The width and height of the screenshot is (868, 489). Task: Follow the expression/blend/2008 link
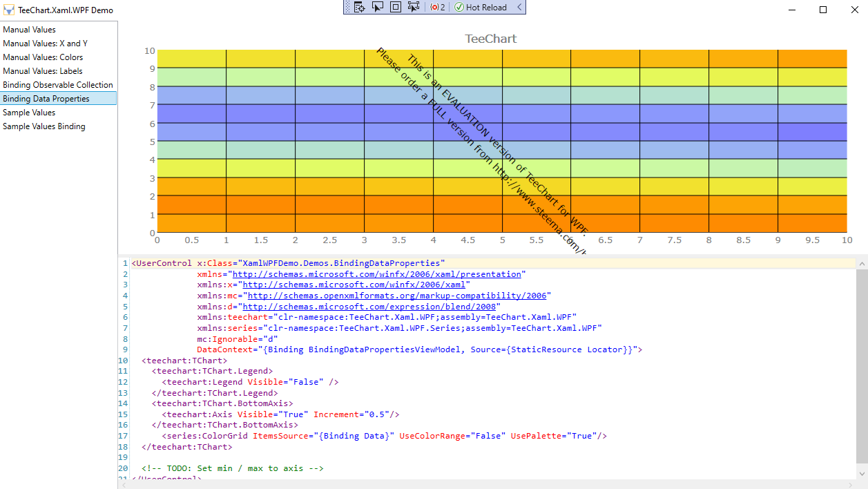point(371,307)
